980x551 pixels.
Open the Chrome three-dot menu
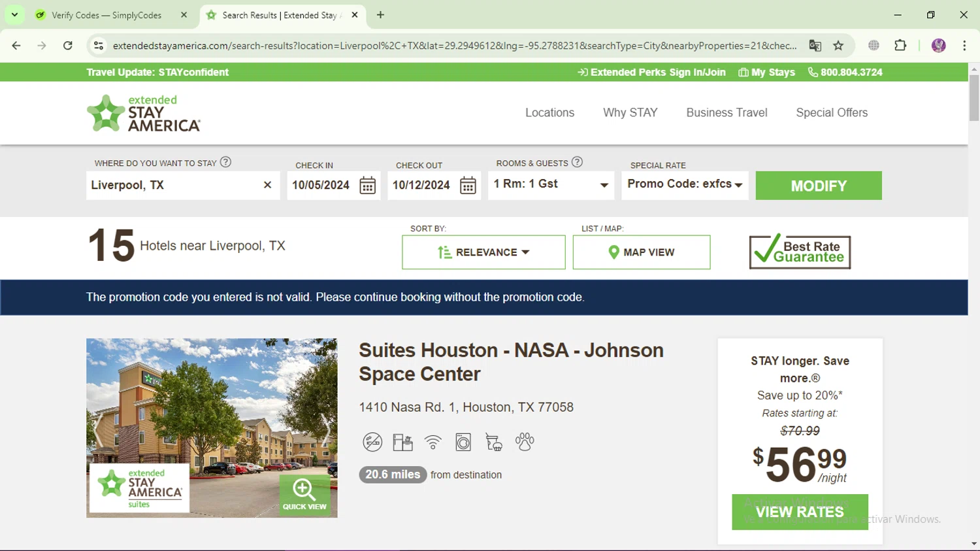(964, 45)
